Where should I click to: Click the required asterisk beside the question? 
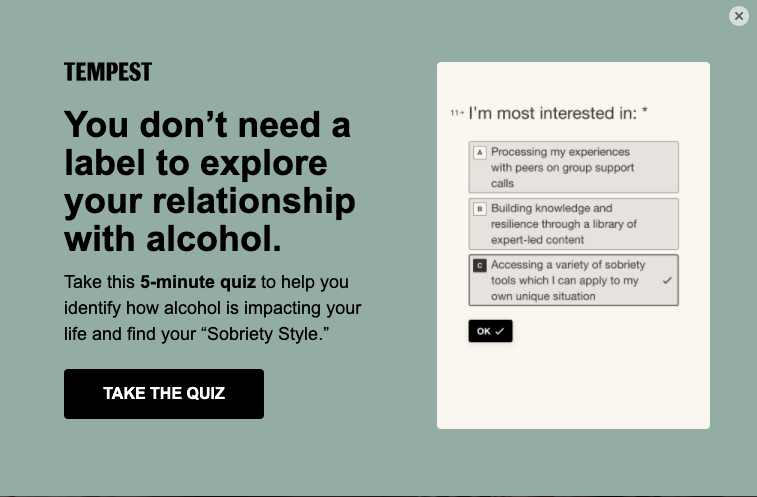(645, 112)
